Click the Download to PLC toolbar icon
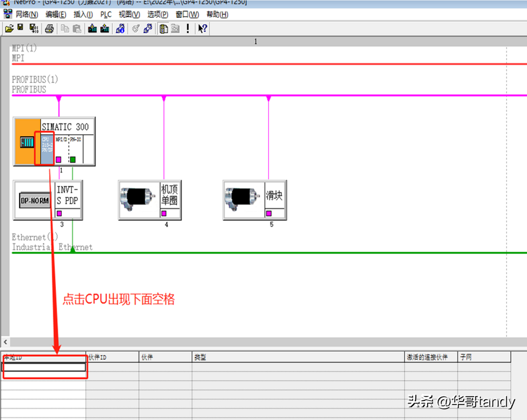This screenshot has height=420, width=527. point(92,28)
